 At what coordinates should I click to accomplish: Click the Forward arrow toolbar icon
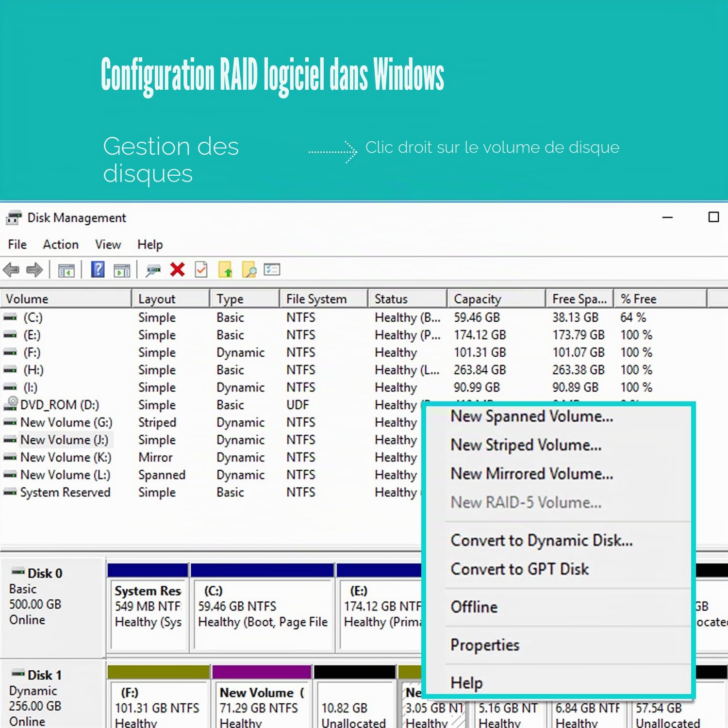[x=34, y=270]
